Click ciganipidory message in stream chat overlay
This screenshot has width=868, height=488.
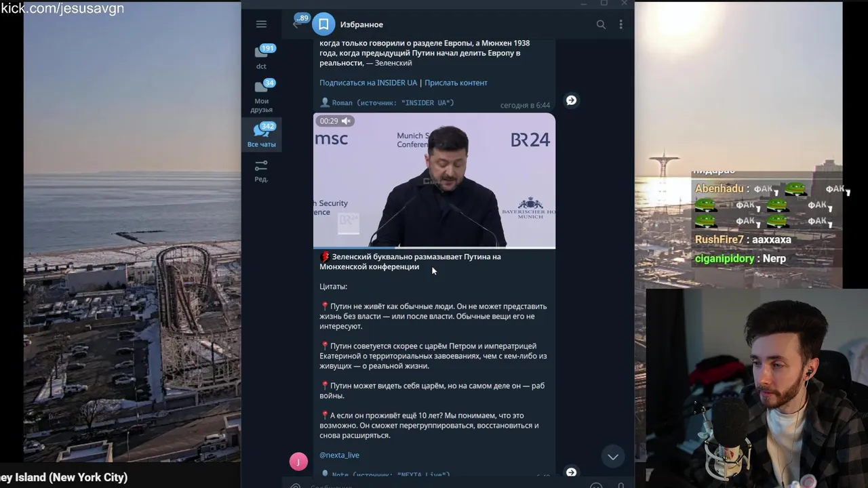tap(741, 259)
